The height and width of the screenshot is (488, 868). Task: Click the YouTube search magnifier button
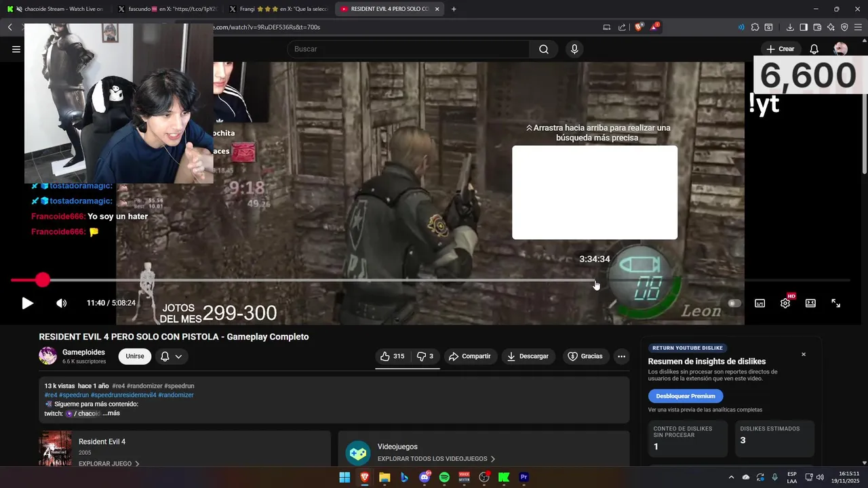[544, 49]
